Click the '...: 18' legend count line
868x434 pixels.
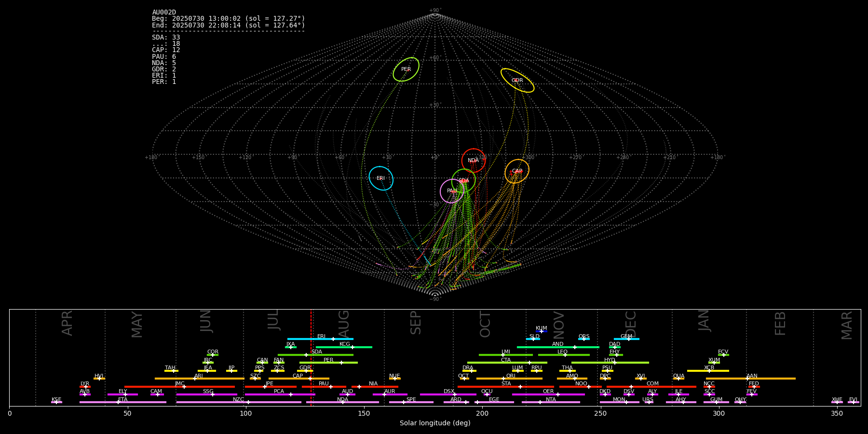166,43
